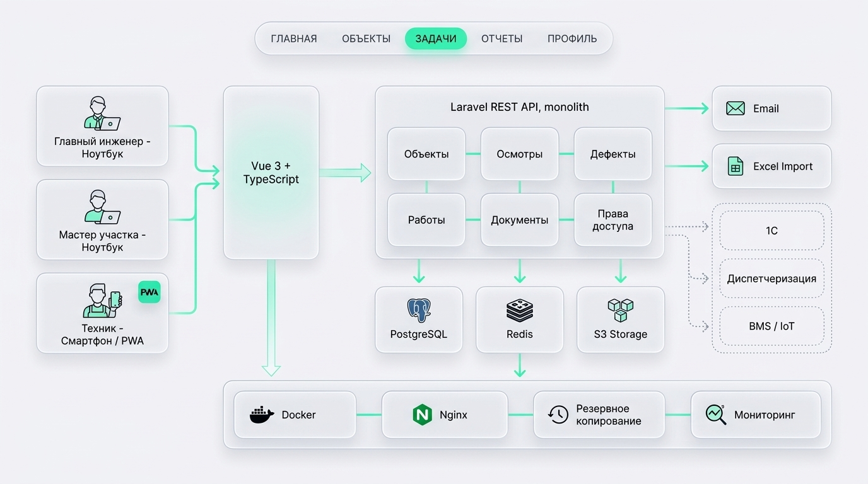
Task: Click the S3 Storage cubes icon
Action: 621,311
